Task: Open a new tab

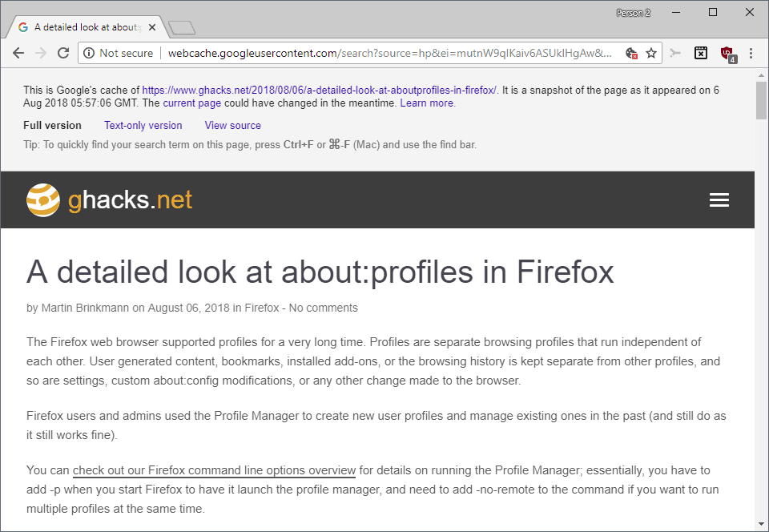Action: click(x=182, y=28)
